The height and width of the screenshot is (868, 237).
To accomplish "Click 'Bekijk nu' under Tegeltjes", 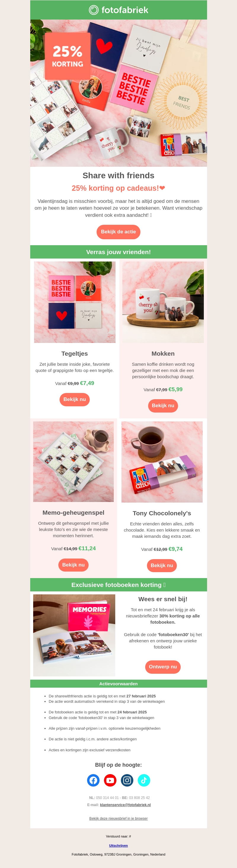I will (x=74, y=399).
